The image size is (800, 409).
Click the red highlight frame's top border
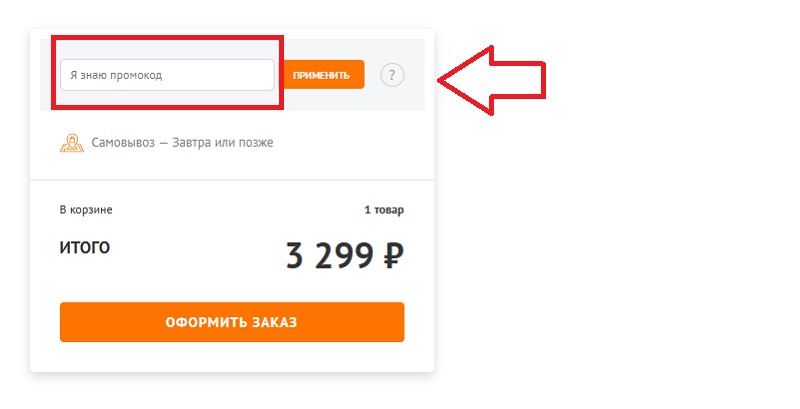click(x=168, y=39)
